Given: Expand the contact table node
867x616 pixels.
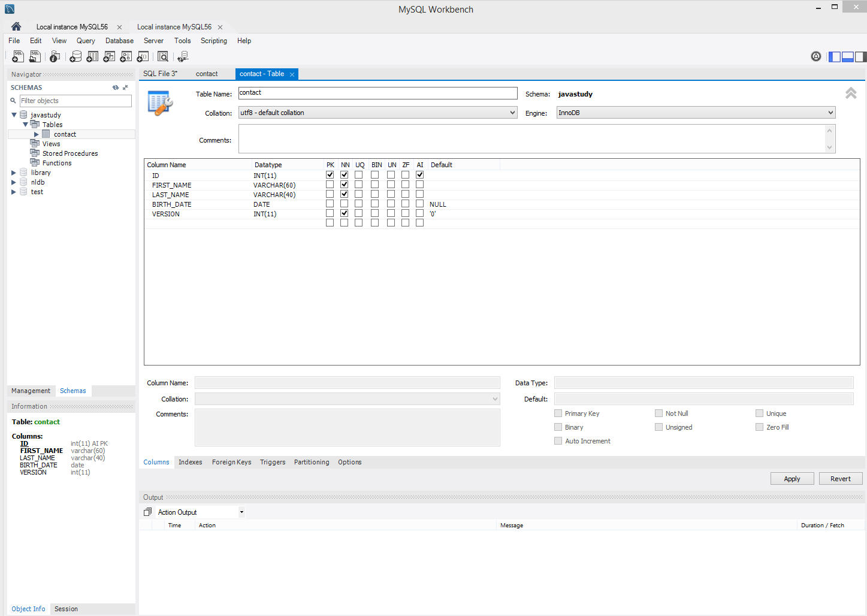Looking at the screenshot, I should click(37, 134).
